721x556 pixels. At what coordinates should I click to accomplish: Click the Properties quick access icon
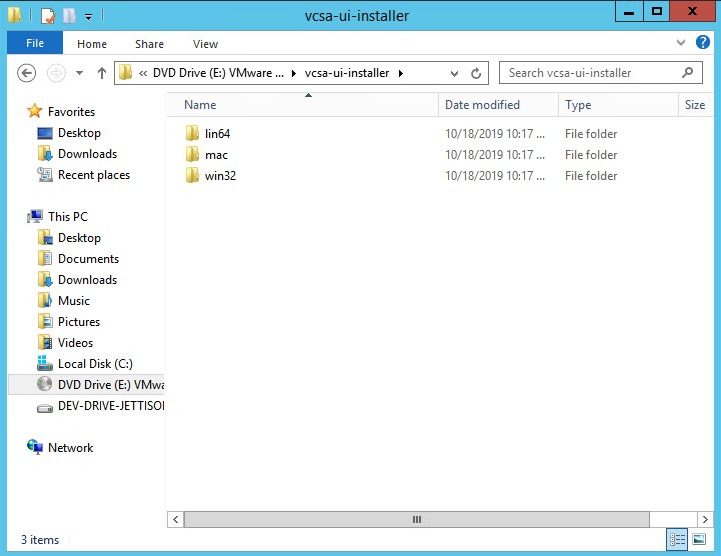tap(48, 16)
